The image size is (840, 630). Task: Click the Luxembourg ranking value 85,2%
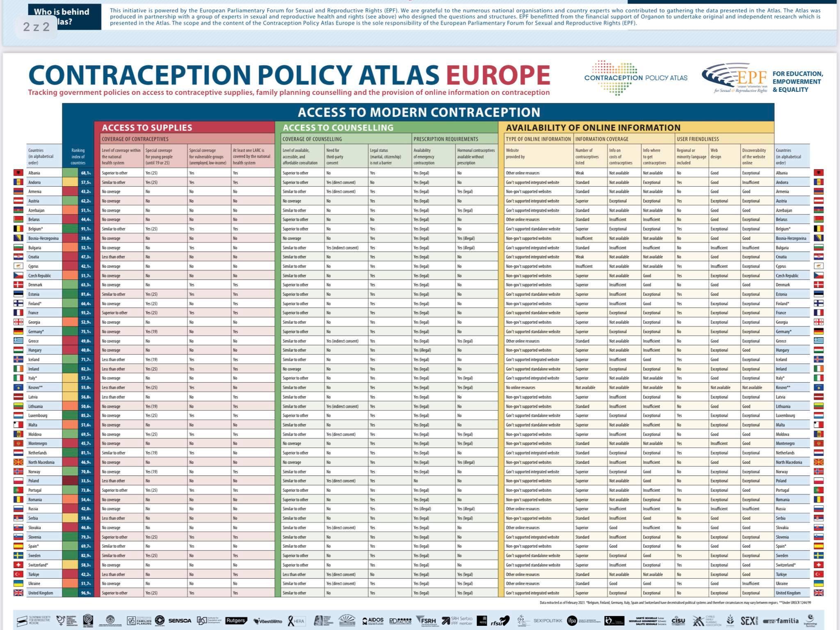pos(86,415)
